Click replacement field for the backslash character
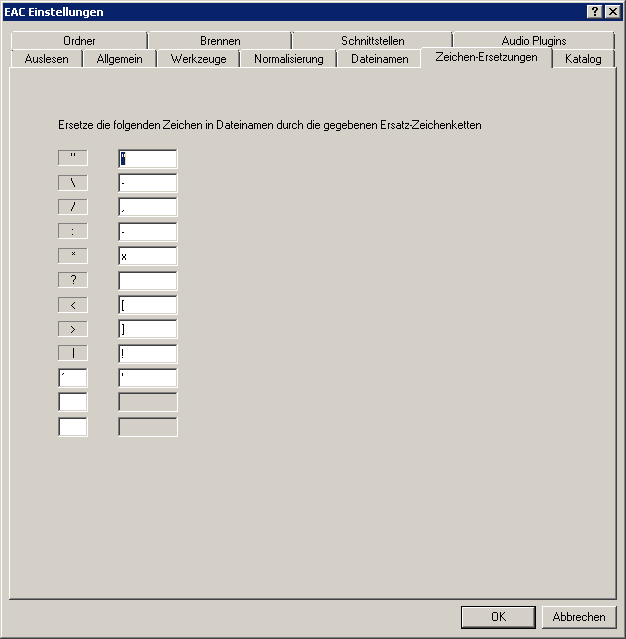 (x=147, y=183)
